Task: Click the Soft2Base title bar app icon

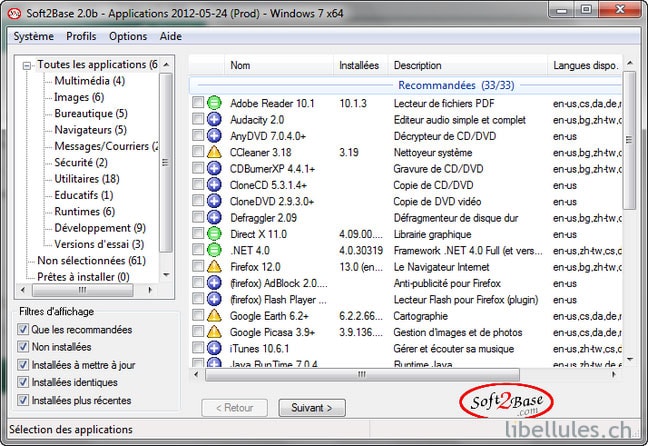Action: click(x=14, y=13)
